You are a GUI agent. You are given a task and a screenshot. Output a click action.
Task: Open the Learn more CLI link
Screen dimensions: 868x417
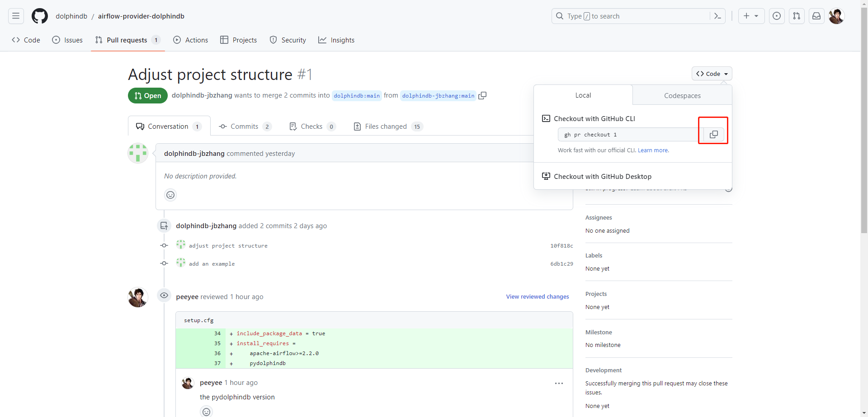[x=653, y=150]
